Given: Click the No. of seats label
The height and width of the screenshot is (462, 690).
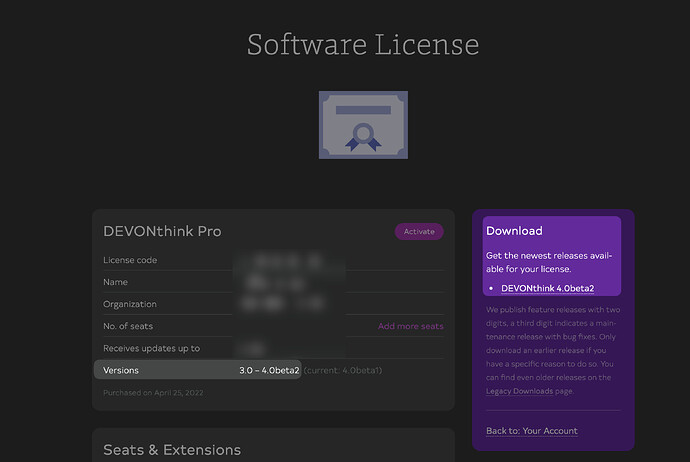Looking at the screenshot, I should tap(128, 326).
